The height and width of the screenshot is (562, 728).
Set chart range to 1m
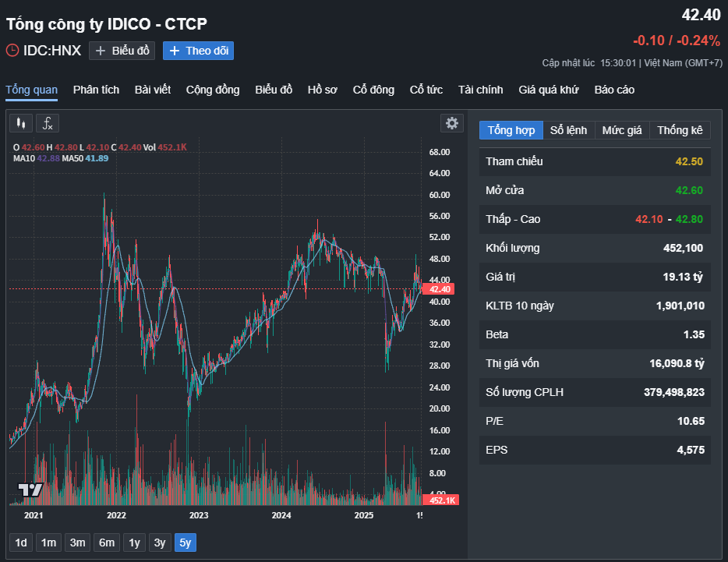pos(49,543)
